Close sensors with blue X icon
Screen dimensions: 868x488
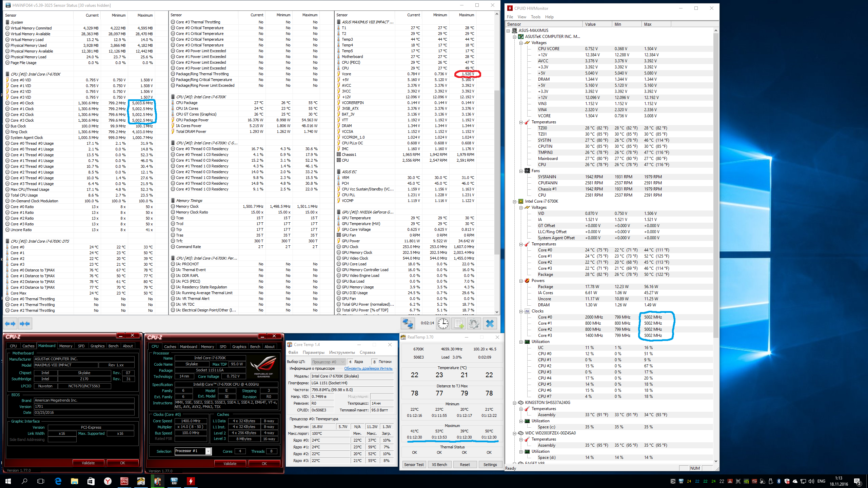click(x=490, y=323)
